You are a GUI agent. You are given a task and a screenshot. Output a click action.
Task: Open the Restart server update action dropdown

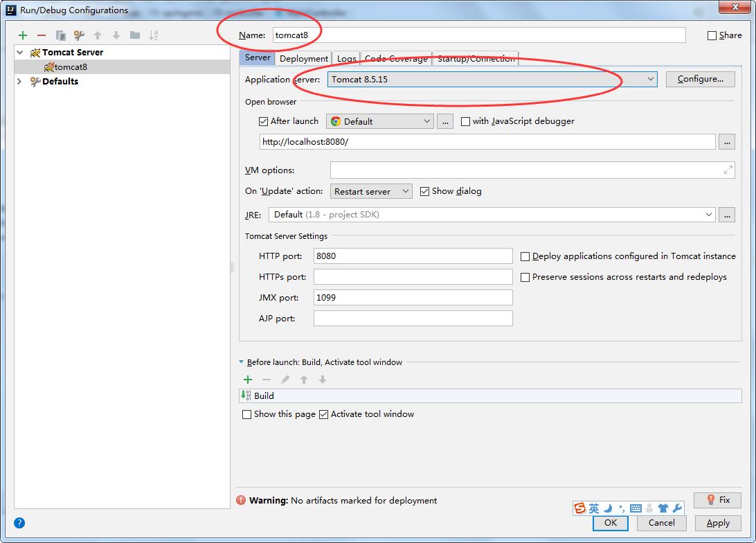pyautogui.click(x=372, y=191)
